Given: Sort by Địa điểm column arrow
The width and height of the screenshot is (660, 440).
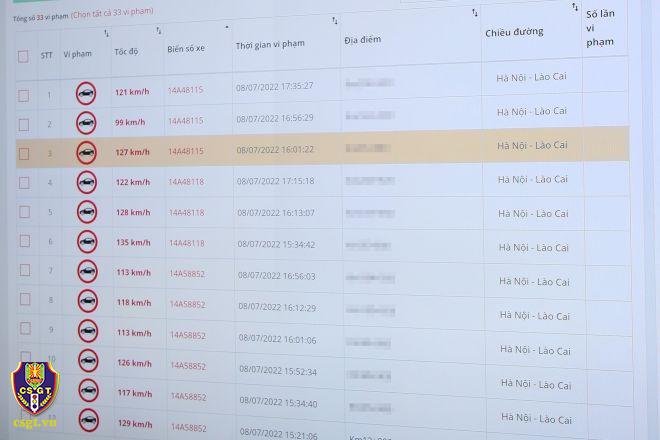Looking at the screenshot, I should (474, 12).
